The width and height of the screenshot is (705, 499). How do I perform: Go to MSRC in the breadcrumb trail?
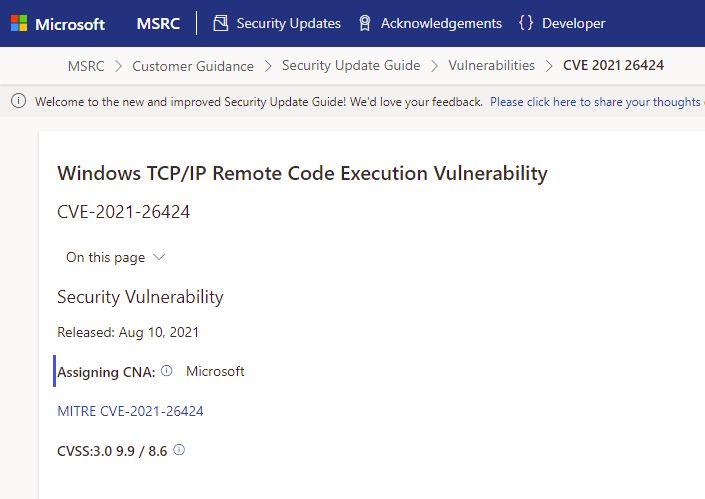pos(86,66)
